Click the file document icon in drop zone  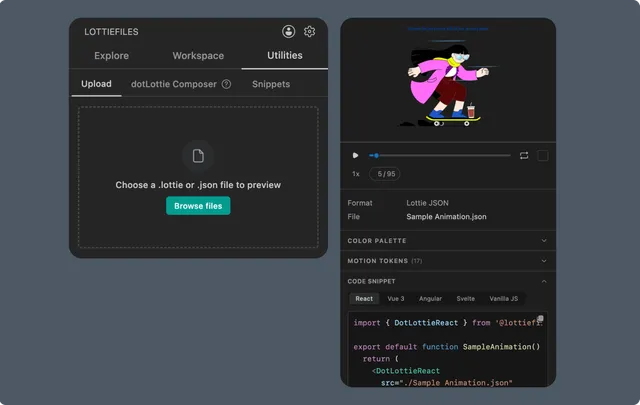(198, 156)
